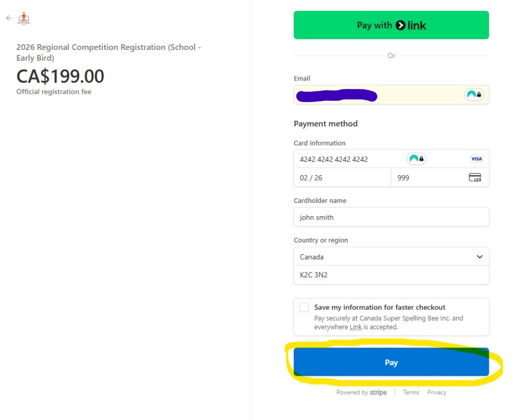Screen dimensions: 521x420
Task: Enable Save my information for faster checkout
Action: point(304,307)
